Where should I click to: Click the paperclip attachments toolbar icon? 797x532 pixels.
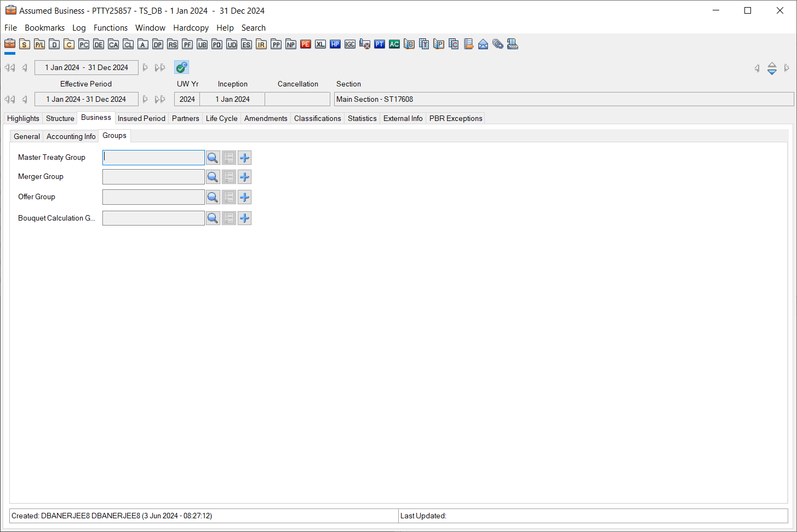point(498,44)
